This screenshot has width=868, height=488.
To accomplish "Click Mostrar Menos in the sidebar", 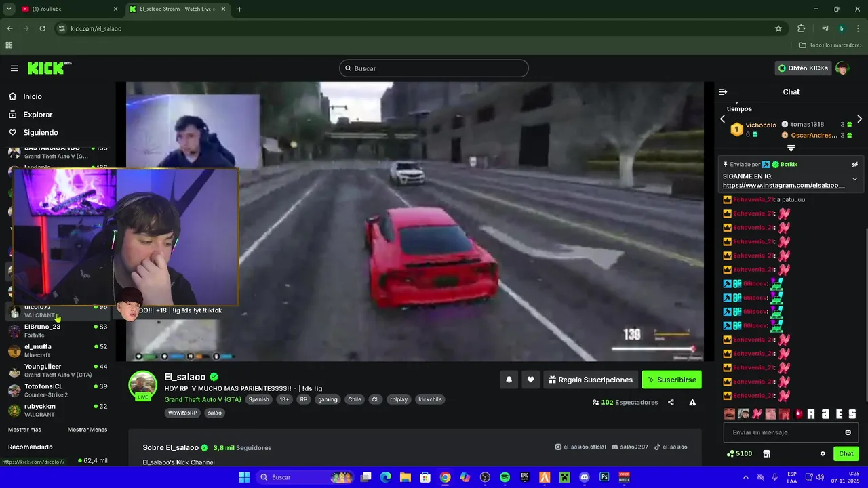I will click(x=87, y=430).
